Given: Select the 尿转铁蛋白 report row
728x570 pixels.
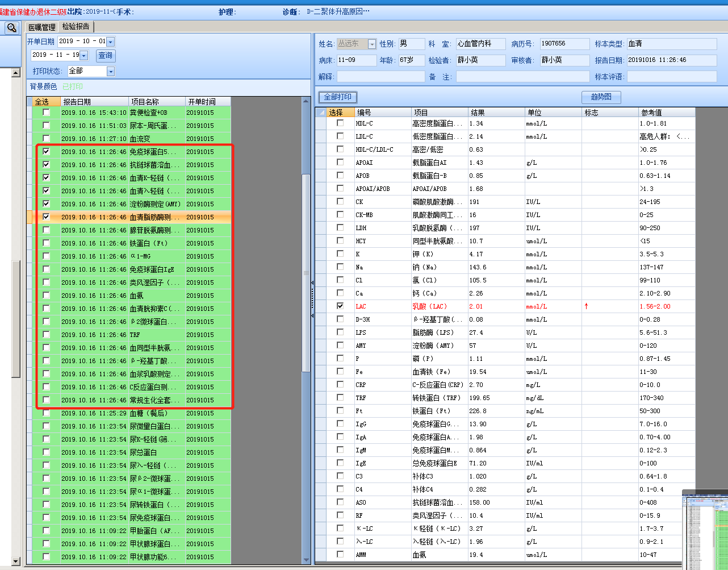Looking at the screenshot, I should (129, 505).
